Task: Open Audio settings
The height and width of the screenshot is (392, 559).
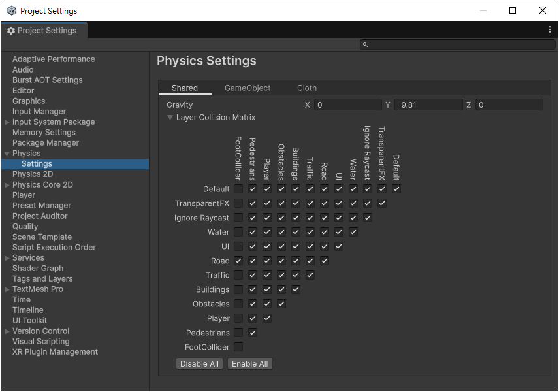Action: pos(23,69)
